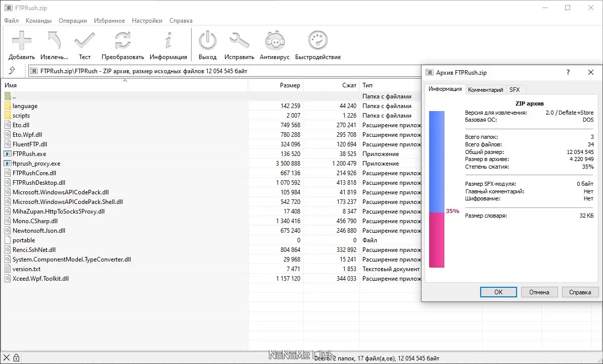Image resolution: width=603 pixels, height=364 pixels.
Task: Click the Отмена button
Action: click(x=539, y=292)
